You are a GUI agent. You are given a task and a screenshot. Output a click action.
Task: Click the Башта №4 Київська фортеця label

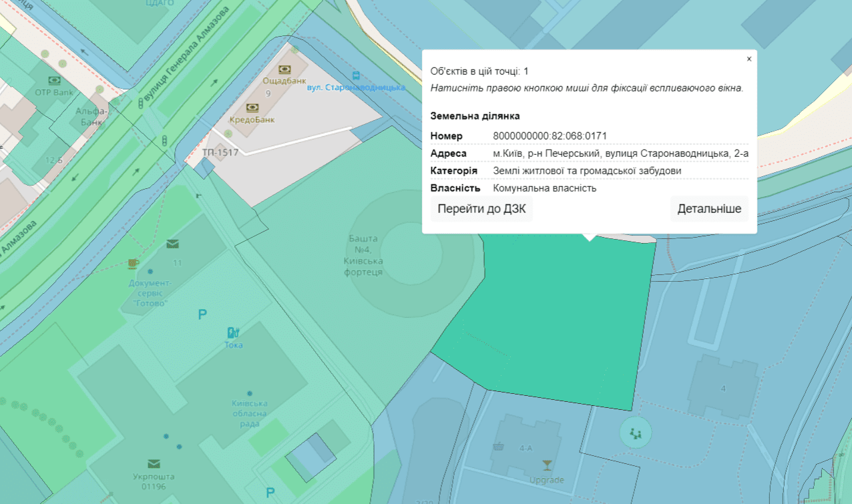[x=363, y=255]
